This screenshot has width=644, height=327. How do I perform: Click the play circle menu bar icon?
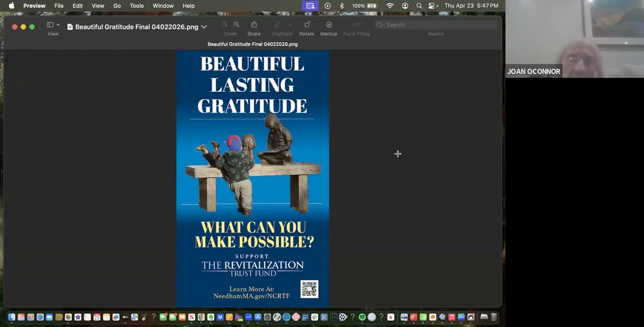328,6
